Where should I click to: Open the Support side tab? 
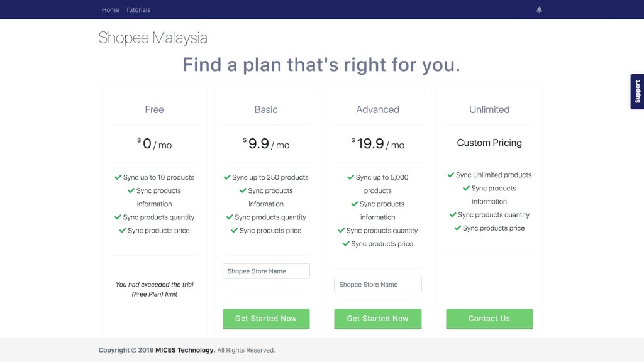click(x=637, y=92)
